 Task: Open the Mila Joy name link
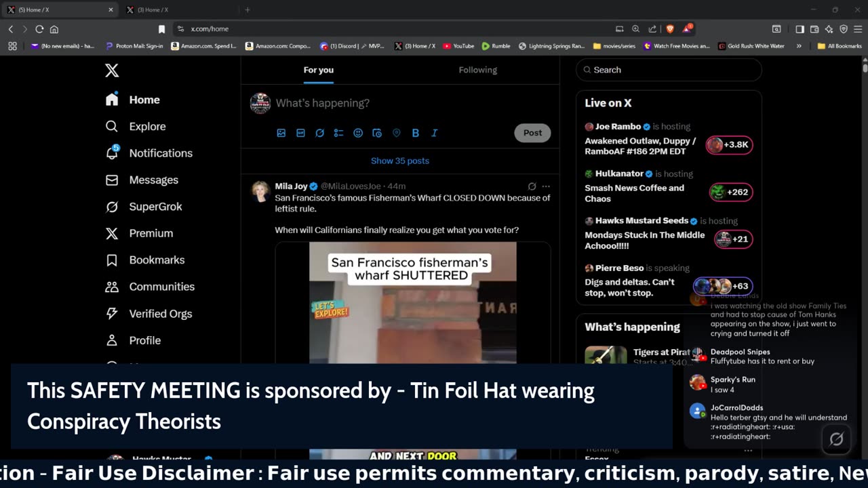point(291,186)
